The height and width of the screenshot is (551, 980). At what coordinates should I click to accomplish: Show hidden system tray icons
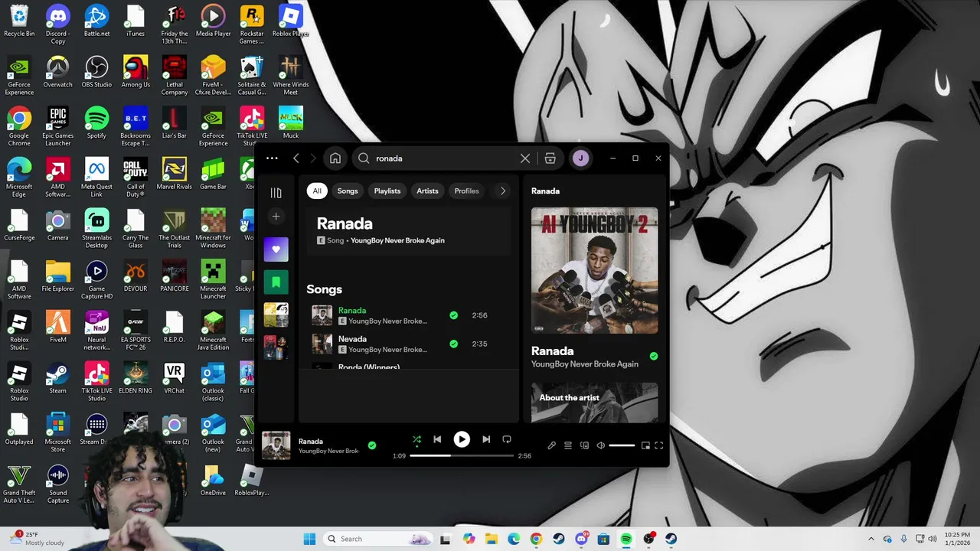click(x=871, y=539)
